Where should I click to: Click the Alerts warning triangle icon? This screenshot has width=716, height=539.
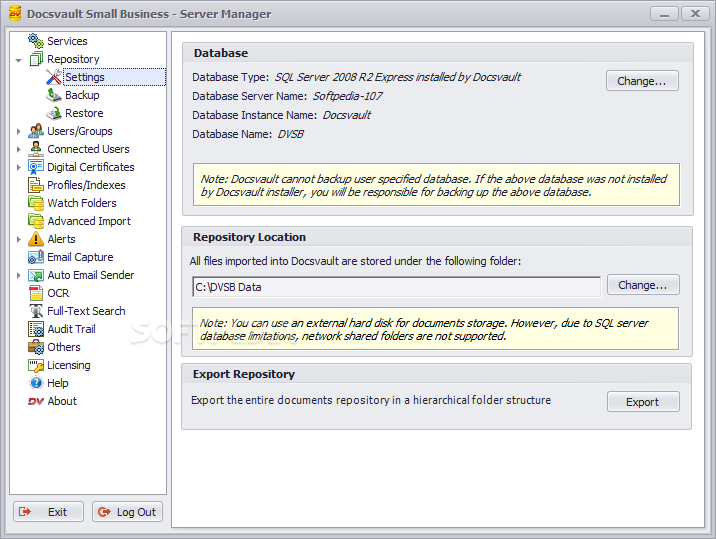(x=36, y=239)
